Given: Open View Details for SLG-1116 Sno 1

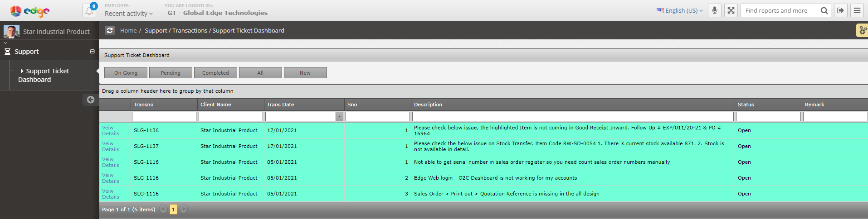Looking at the screenshot, I should point(111,162).
